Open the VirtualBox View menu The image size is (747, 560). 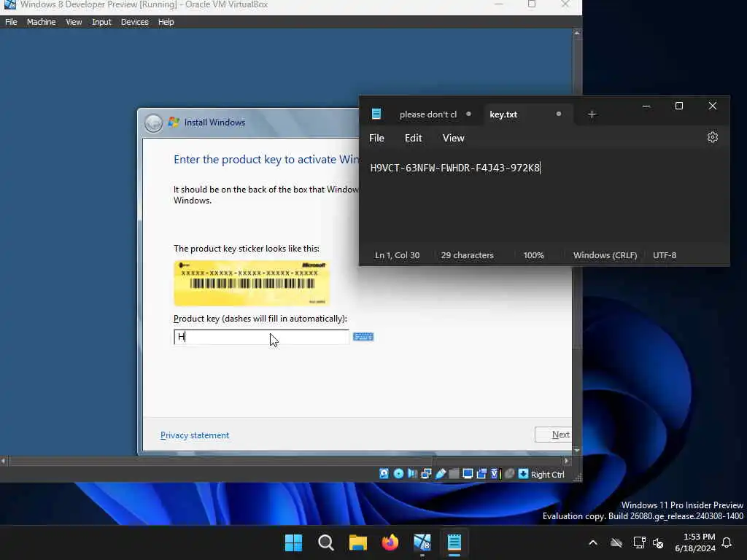point(74,22)
